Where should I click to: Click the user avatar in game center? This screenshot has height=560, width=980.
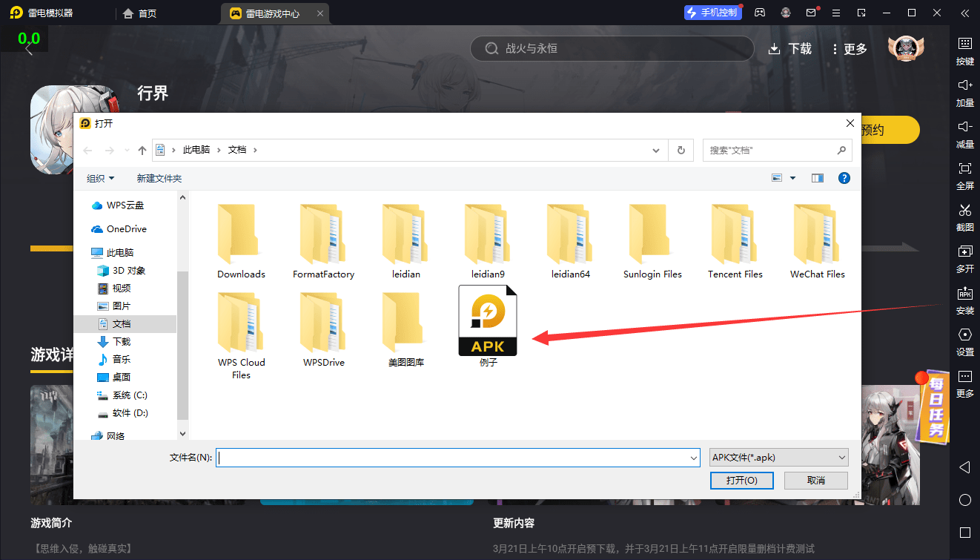(904, 48)
